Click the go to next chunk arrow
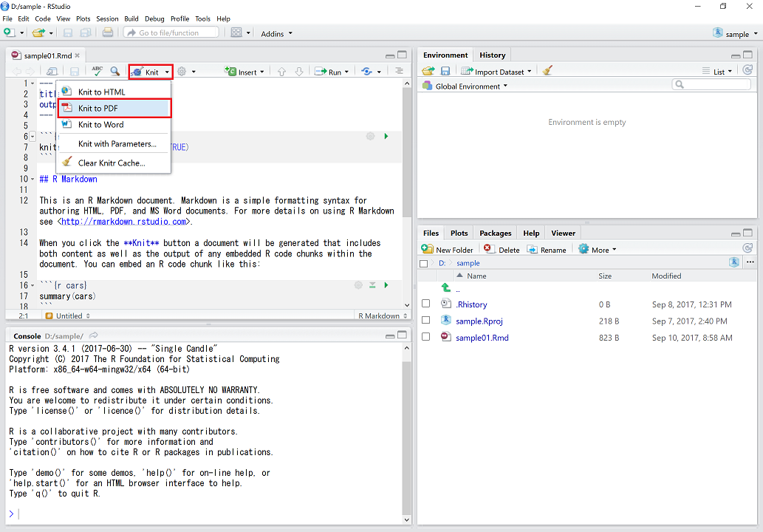 pos(299,72)
